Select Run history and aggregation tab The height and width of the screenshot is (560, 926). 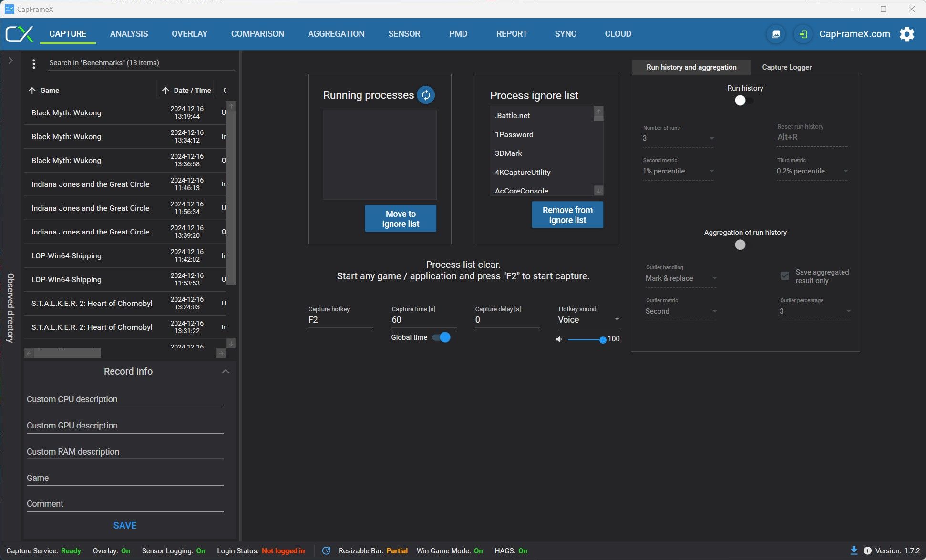(x=691, y=67)
